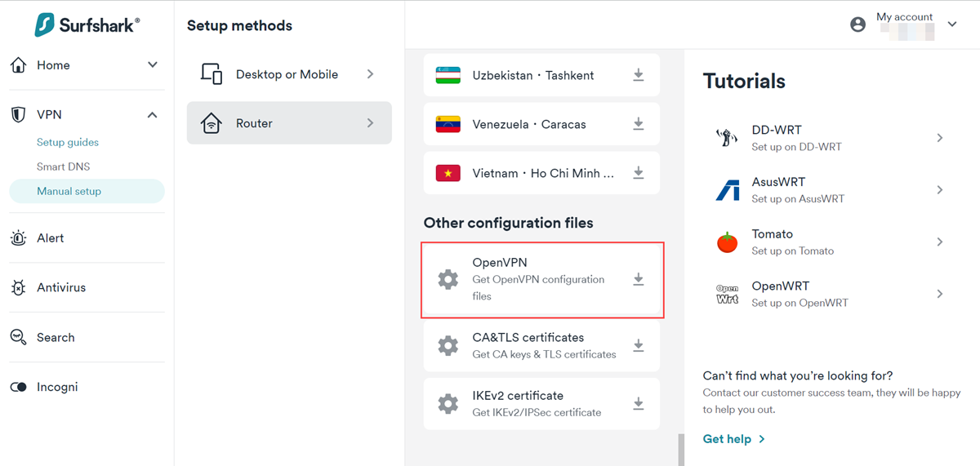Open the My account dropdown
980x466 pixels.
(x=952, y=24)
